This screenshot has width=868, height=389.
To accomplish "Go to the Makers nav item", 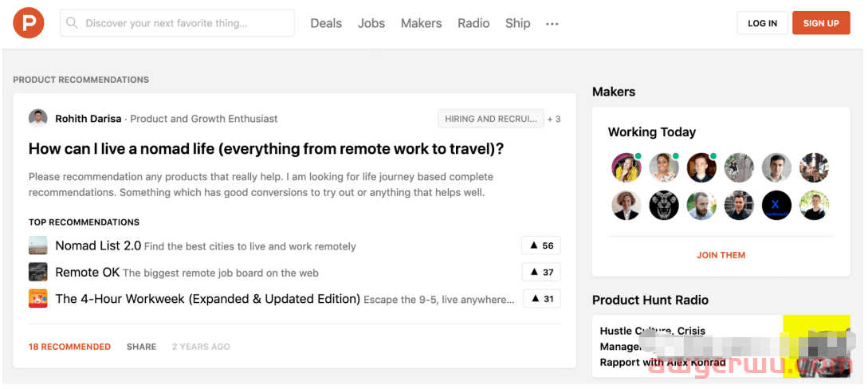I will pos(421,23).
